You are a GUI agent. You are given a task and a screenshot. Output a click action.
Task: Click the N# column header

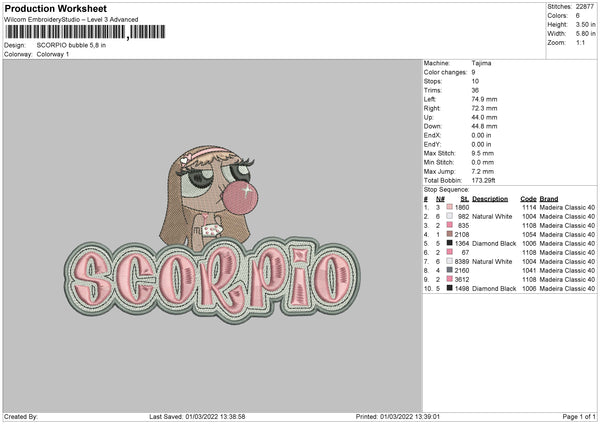click(x=440, y=199)
